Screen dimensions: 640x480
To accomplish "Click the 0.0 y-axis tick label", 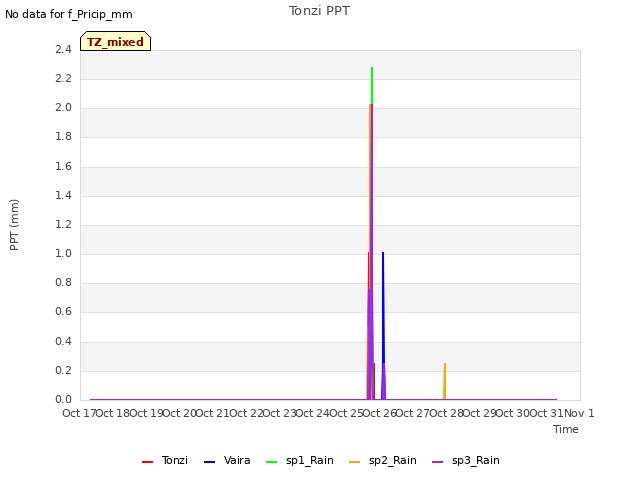I will (x=63, y=399).
